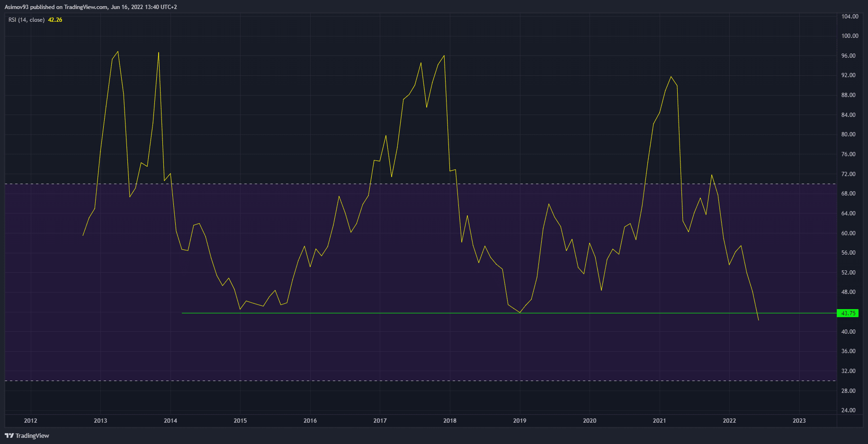Select the 2021 time axis label
This screenshot has height=444, width=868.
tap(659, 420)
